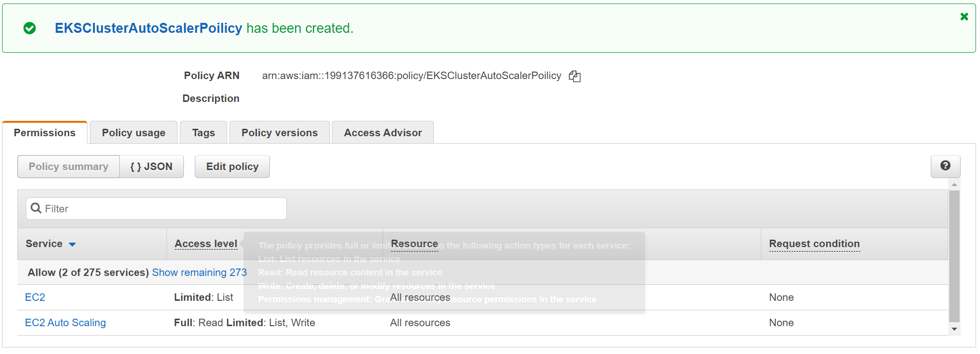
Task: Open the EC2 Auto Scaling service link
Action: pos(66,323)
